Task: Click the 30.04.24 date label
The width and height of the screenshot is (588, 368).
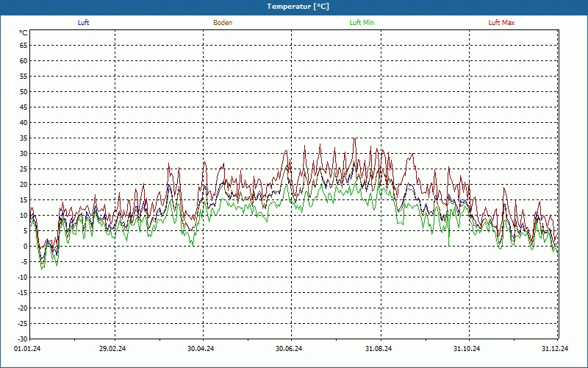Action: [x=201, y=349]
